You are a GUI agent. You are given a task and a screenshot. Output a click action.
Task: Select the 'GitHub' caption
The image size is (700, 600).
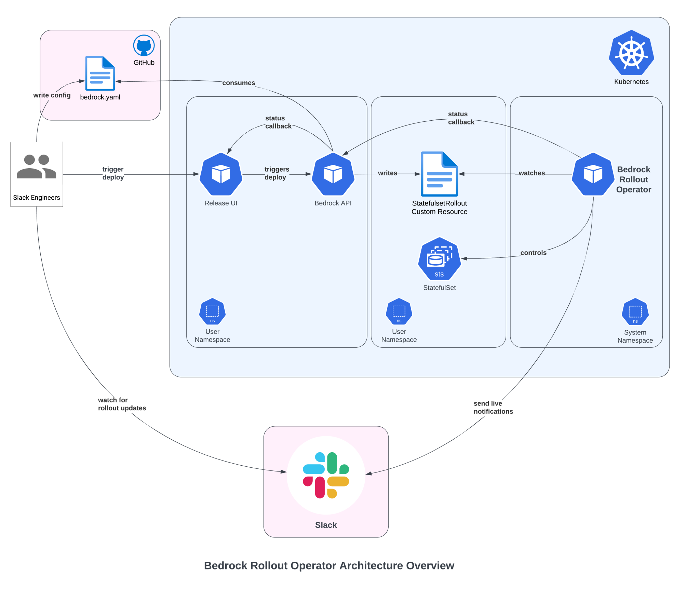point(144,63)
